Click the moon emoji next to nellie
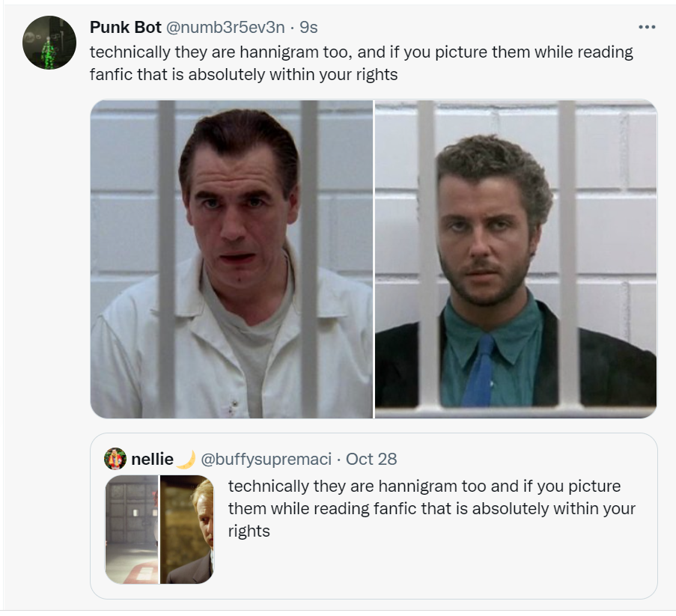Image resolution: width=676 pixels, height=616 pixels. point(186,459)
